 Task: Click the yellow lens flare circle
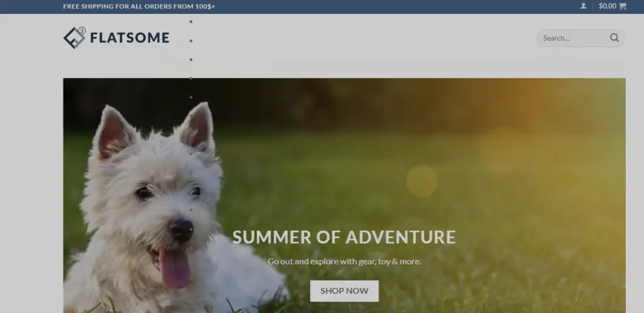tap(422, 181)
